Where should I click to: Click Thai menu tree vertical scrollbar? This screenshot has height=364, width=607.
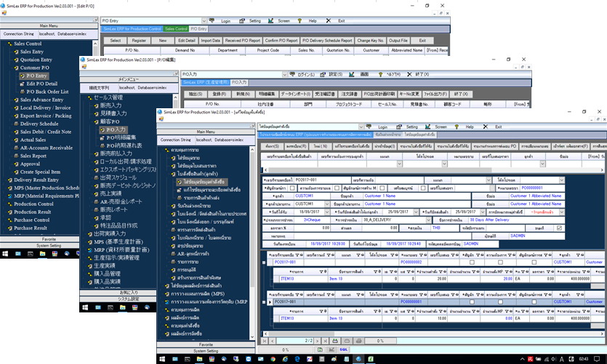pos(252,243)
